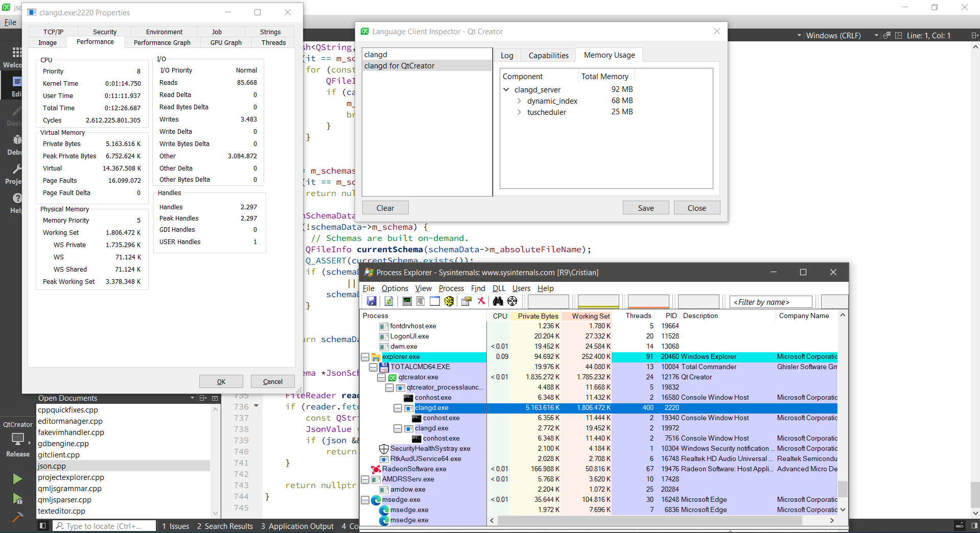The image size is (980, 533).
Task: Toggle left sidebar icon in Qt Creator status bar
Action: click(x=43, y=526)
